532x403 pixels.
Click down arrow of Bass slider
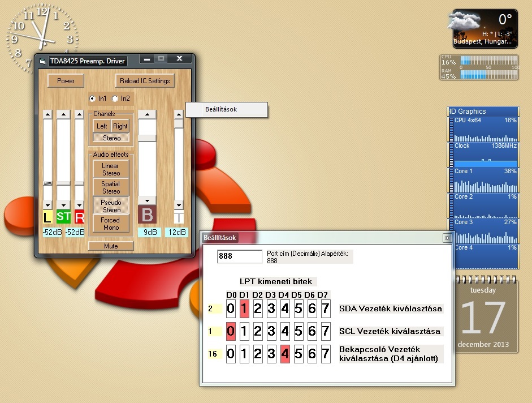(x=147, y=200)
